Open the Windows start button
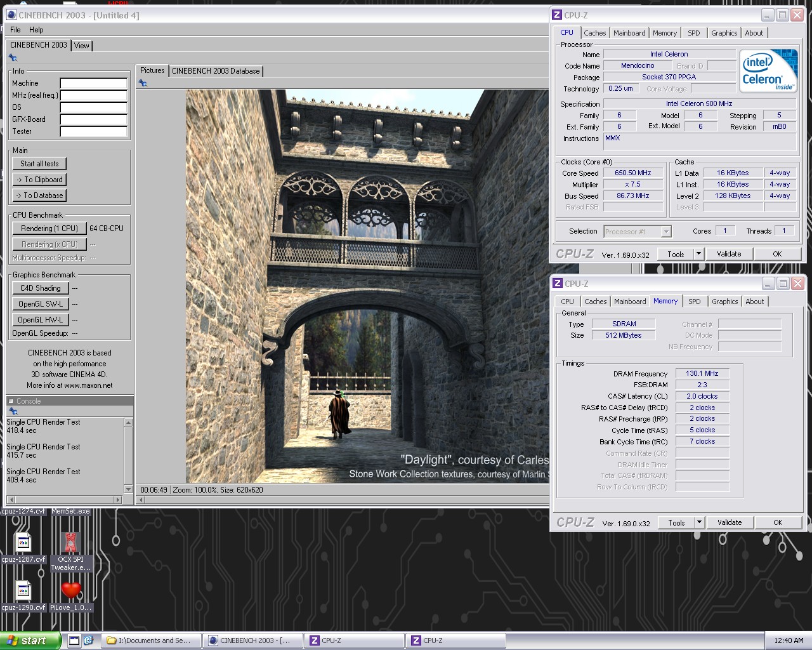The height and width of the screenshot is (650, 812). point(30,640)
